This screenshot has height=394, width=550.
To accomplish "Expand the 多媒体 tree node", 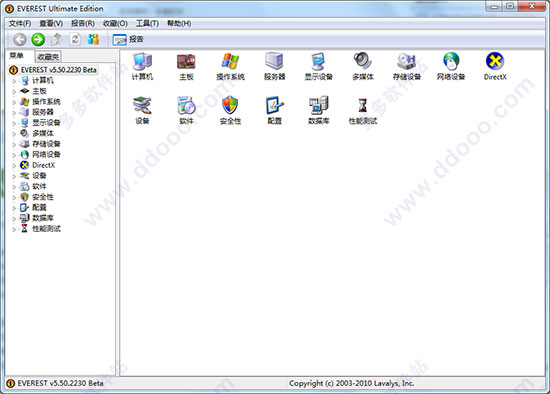I will pyautogui.click(x=14, y=134).
